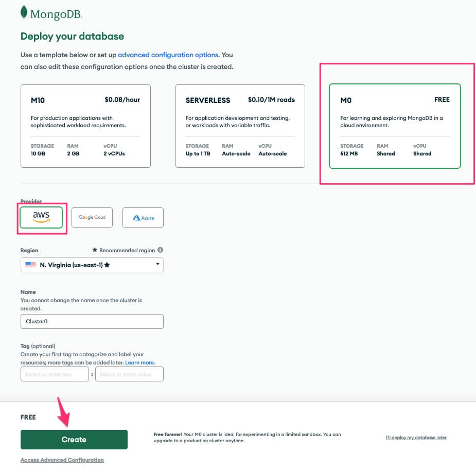Select the AWS provider logo
The image size is (476, 471).
click(x=41, y=217)
